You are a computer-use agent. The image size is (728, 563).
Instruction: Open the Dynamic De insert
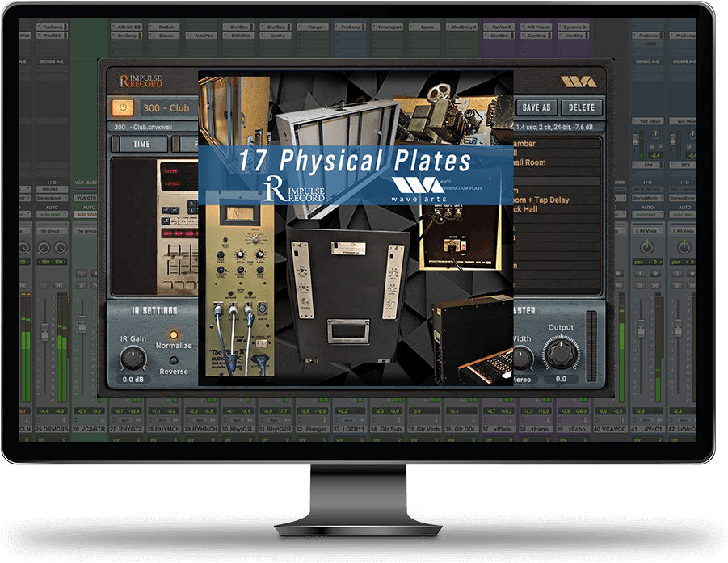coord(574,27)
